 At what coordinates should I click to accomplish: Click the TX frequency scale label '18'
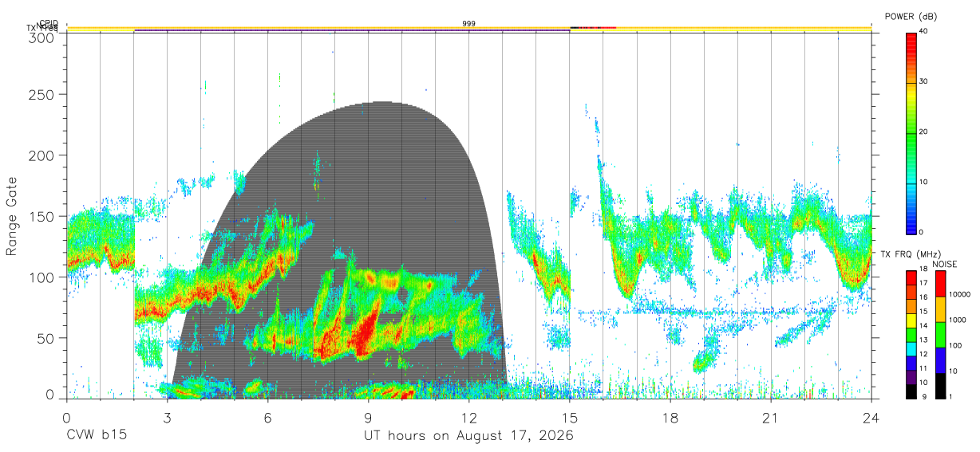[923, 269]
